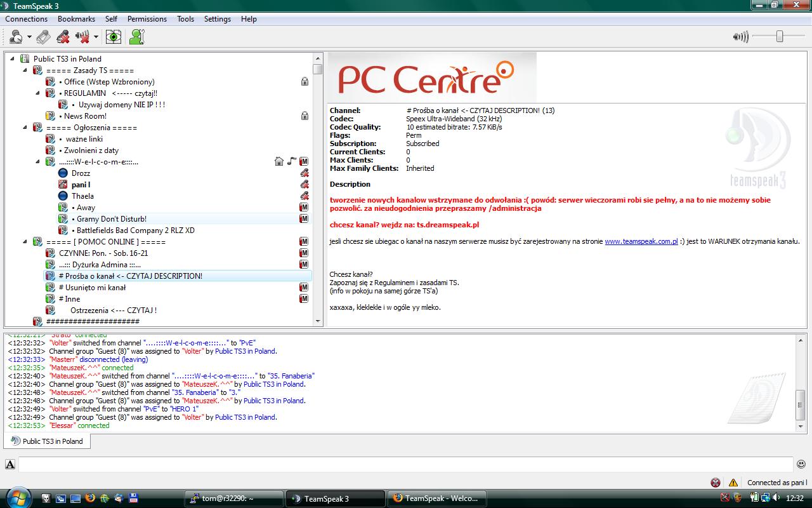Click the red lifebuoy icon in status bar
The width and height of the screenshot is (812, 508).
(716, 483)
